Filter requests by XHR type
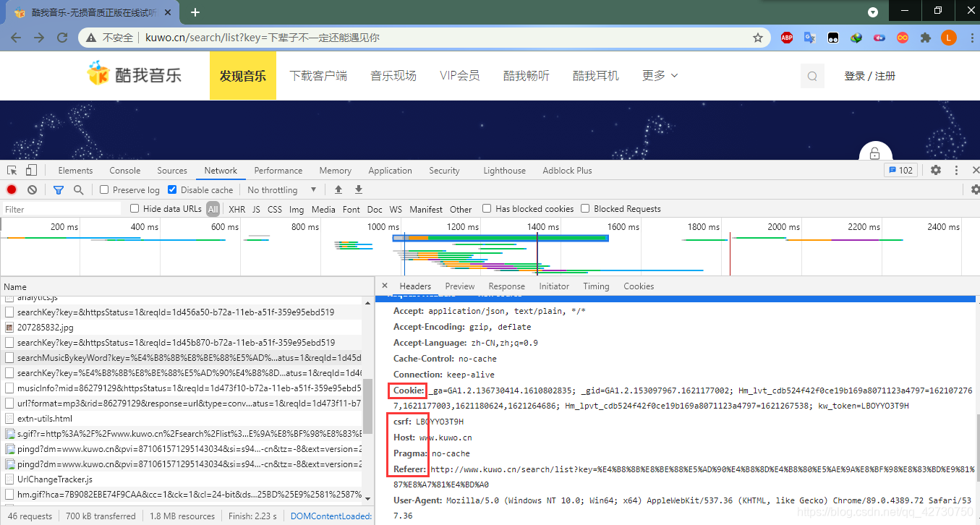980x525 pixels. (x=237, y=209)
